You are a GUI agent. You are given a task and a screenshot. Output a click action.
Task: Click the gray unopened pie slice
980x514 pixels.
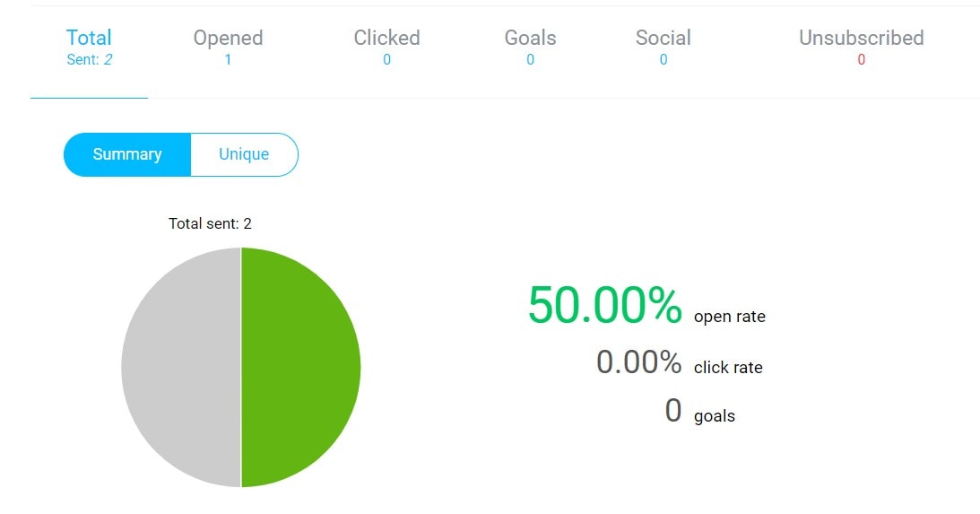click(181, 367)
